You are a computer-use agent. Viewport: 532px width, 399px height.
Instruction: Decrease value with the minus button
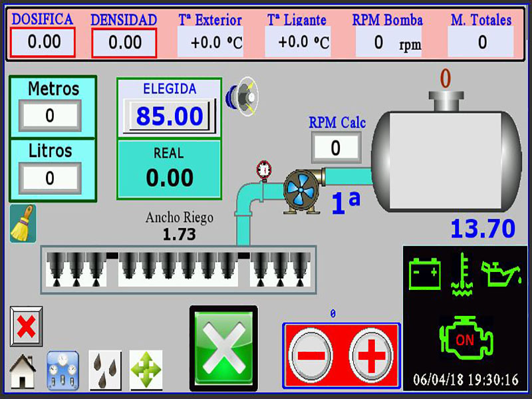(311, 355)
